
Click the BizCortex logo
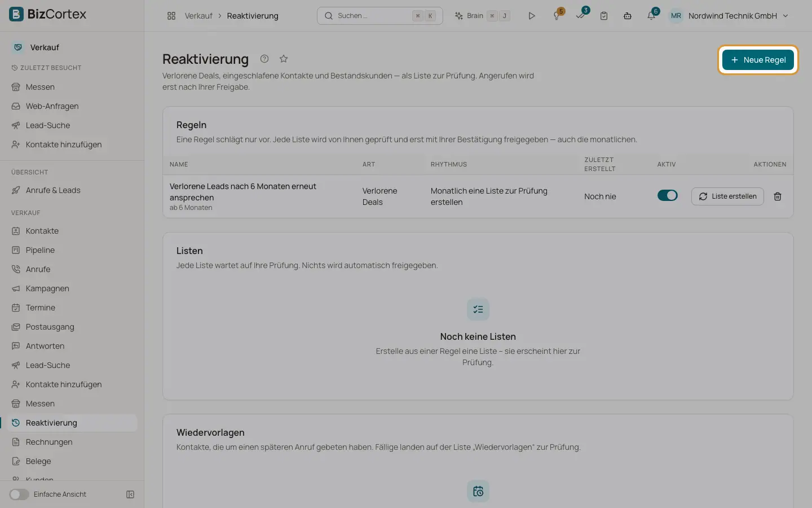click(48, 14)
